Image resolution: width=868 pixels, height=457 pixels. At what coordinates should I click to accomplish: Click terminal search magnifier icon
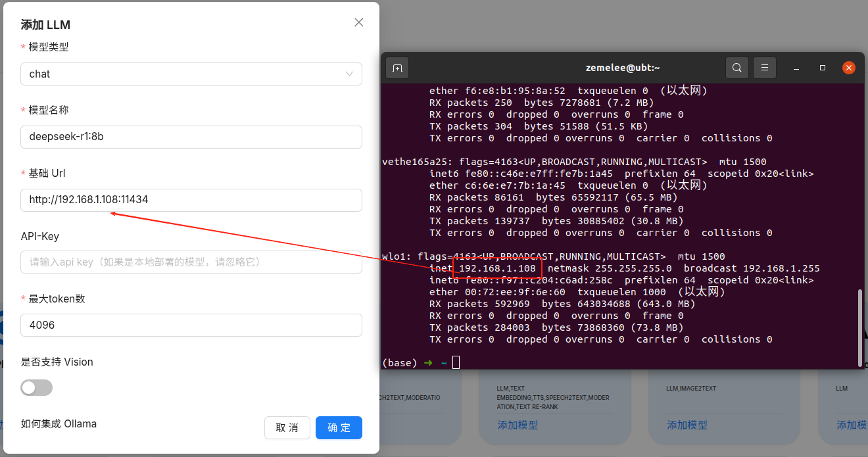click(x=737, y=68)
